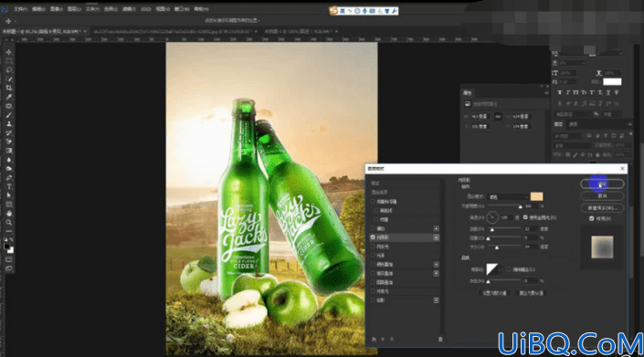644x357 pixels.
Task: Apply Strikethrough style in Character panel
Action: pos(617,92)
